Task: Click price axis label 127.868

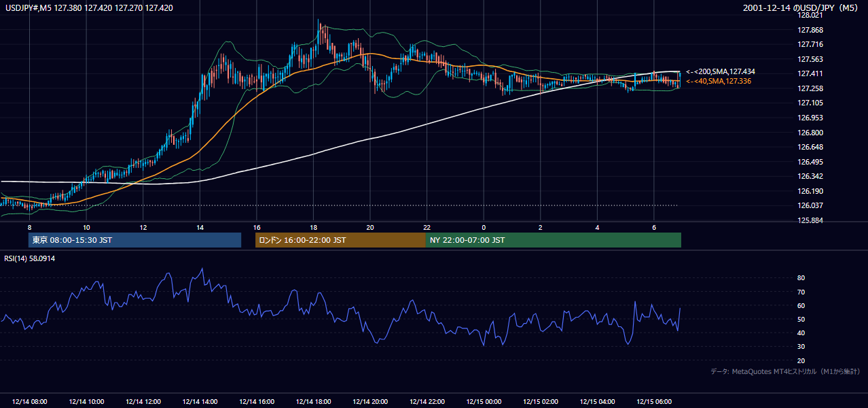Action: click(810, 30)
